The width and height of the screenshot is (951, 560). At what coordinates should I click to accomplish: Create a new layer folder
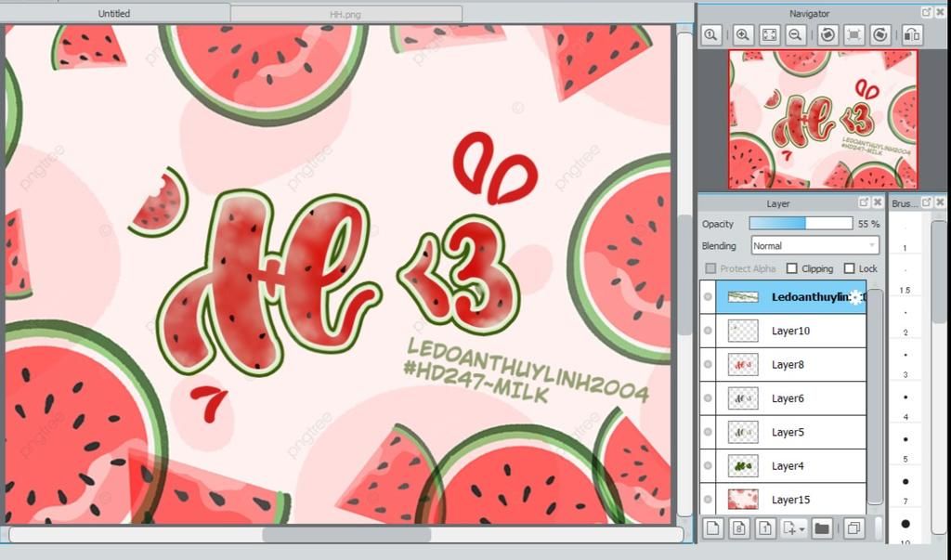[822, 528]
